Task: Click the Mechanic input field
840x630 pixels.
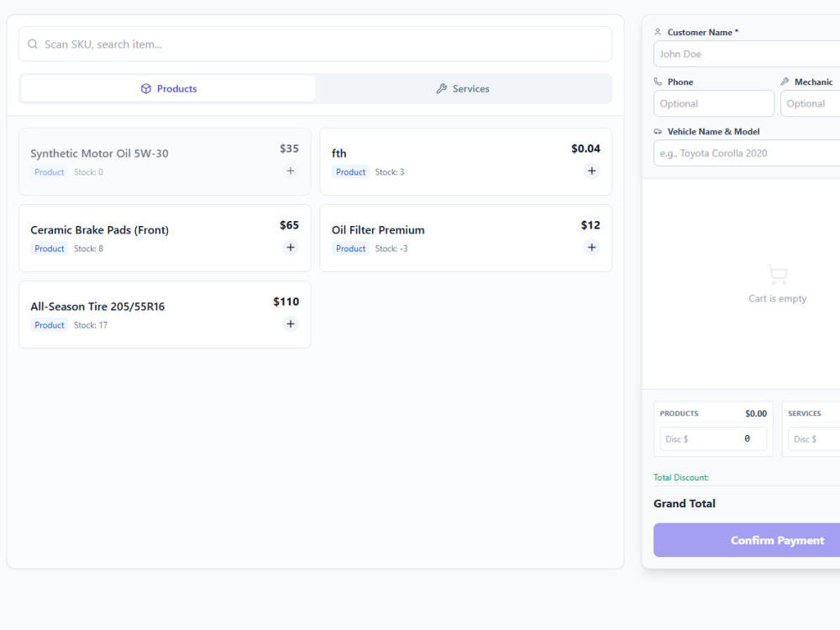Action: tap(810, 103)
